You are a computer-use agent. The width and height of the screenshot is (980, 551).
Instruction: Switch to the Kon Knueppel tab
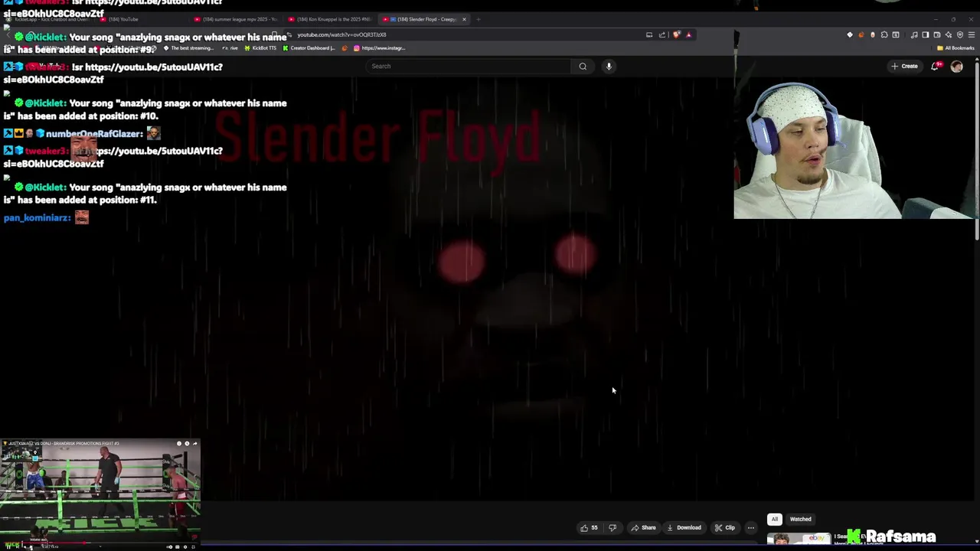click(330, 19)
